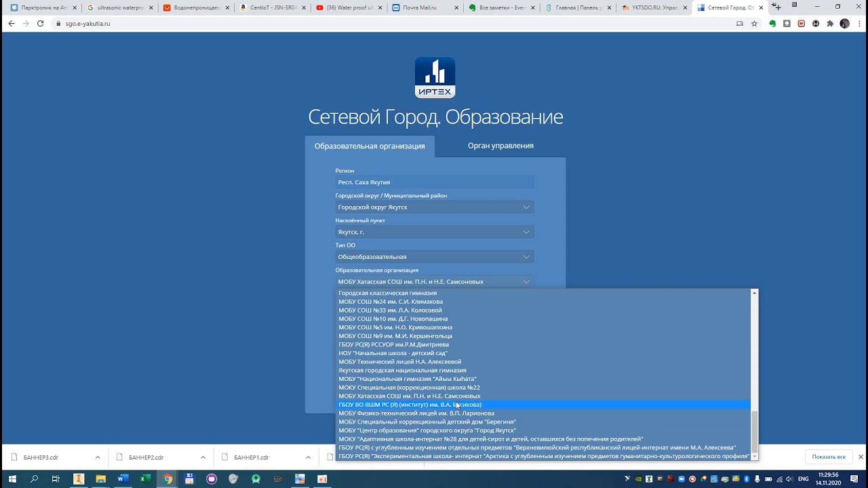Click the battery tray icon
Viewport: 868px width, 488px height.
tap(768, 479)
